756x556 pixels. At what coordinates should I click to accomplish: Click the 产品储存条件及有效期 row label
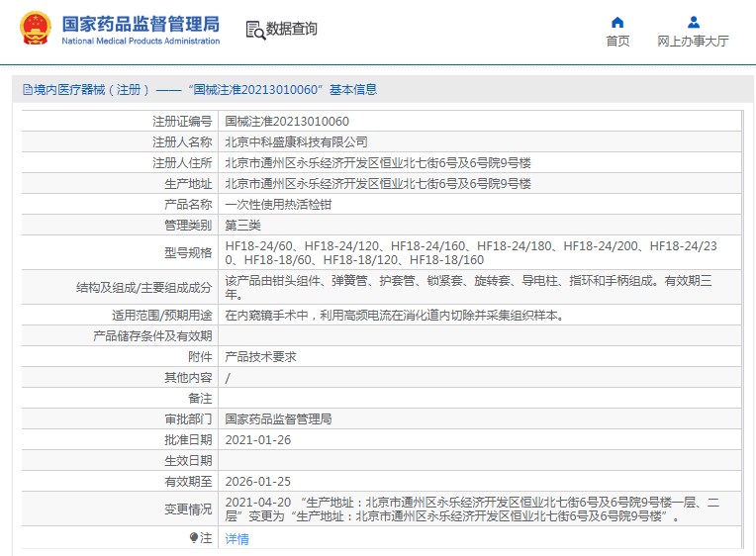coord(152,336)
